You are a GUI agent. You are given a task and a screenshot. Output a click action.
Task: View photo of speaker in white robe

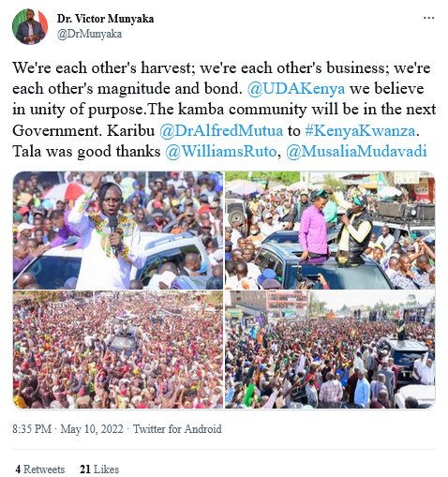coord(118,231)
